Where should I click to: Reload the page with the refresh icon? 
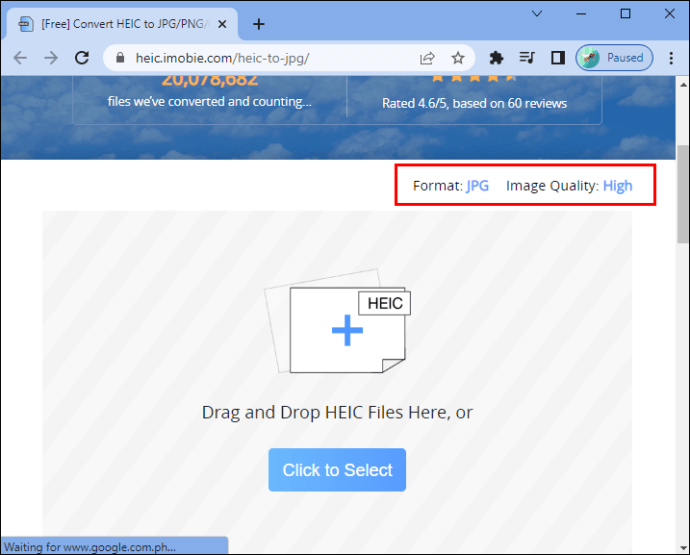click(x=82, y=58)
